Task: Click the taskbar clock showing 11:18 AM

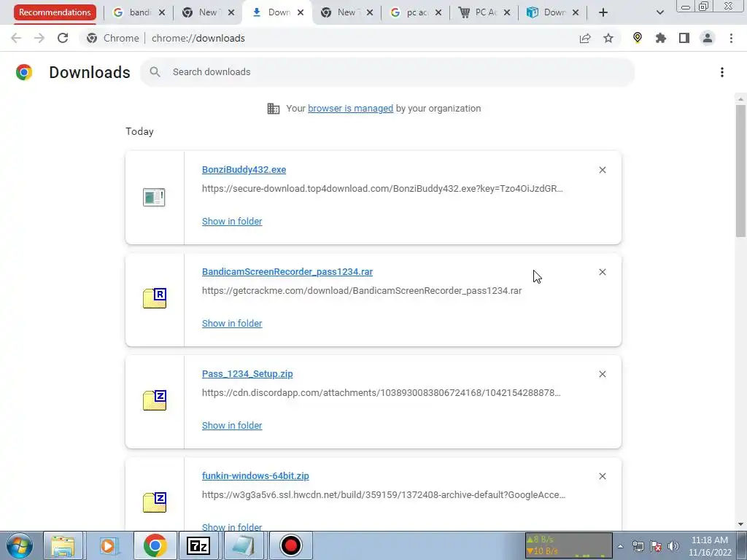Action: click(710, 546)
